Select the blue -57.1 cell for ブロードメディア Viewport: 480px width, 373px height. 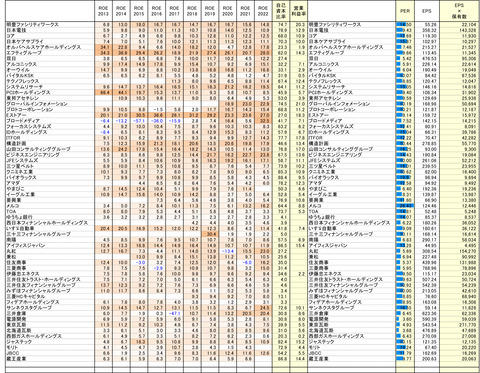point(139,121)
